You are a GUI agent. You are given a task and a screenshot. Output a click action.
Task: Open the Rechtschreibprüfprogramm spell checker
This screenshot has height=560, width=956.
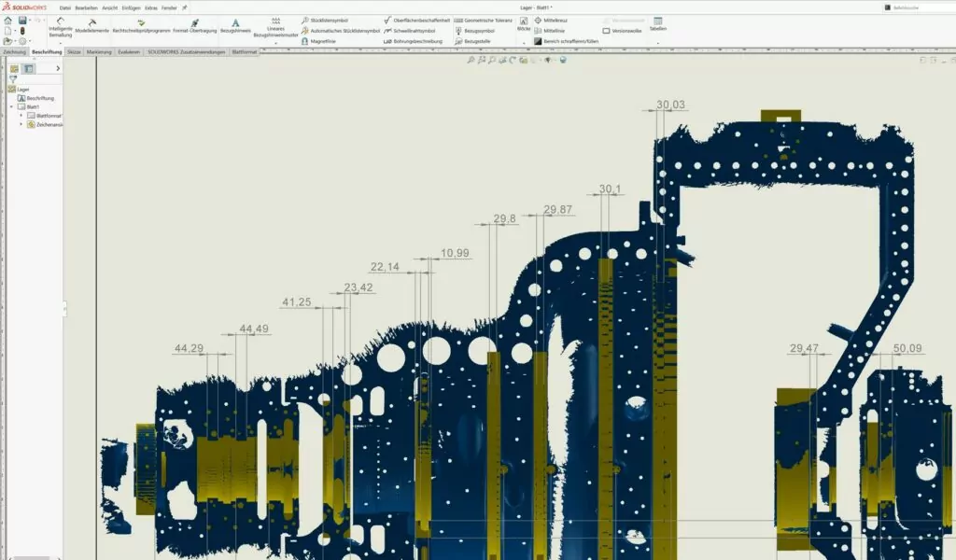click(141, 23)
